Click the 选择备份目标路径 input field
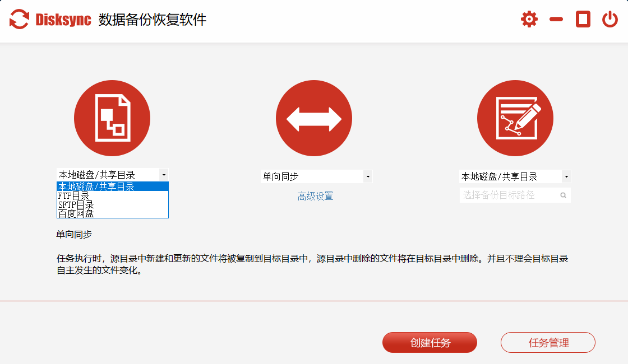This screenshot has width=628, height=364. (x=515, y=195)
